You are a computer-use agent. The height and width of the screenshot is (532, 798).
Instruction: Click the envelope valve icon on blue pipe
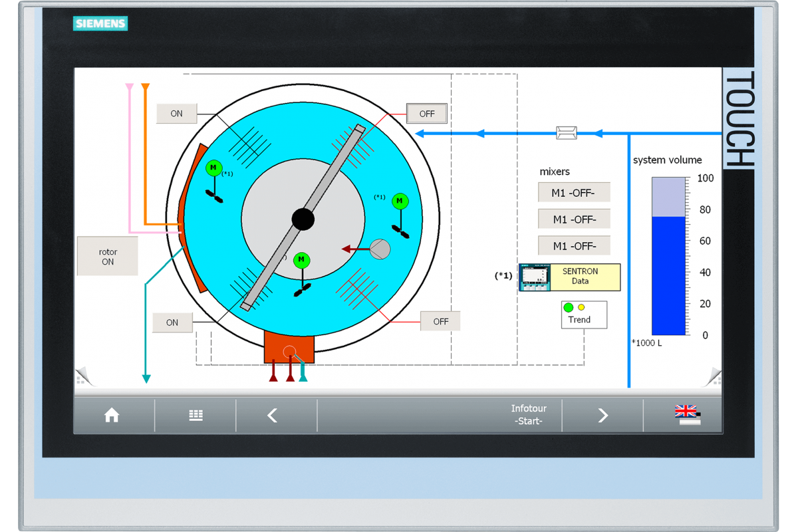point(567,133)
